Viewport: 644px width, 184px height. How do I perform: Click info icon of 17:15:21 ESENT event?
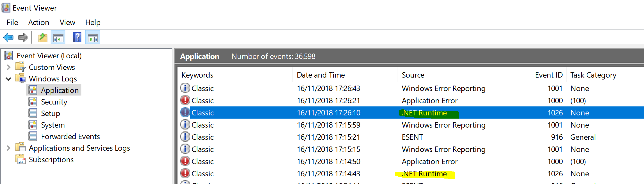[x=185, y=137]
